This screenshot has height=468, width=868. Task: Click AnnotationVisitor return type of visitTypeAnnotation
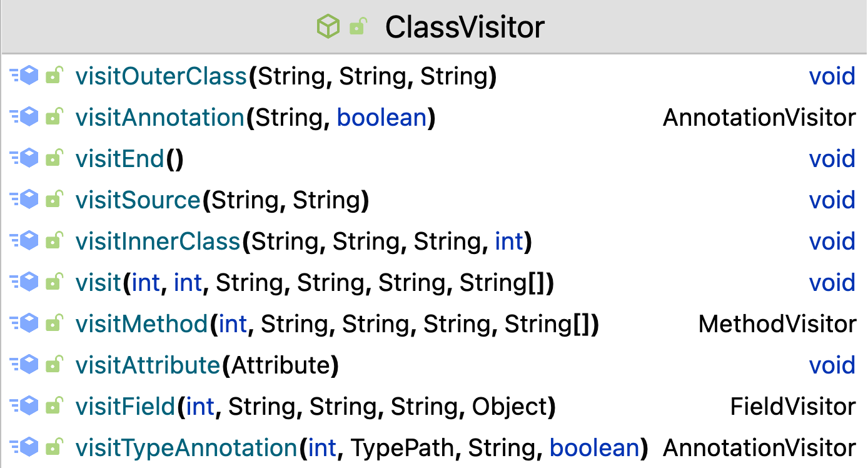(759, 448)
